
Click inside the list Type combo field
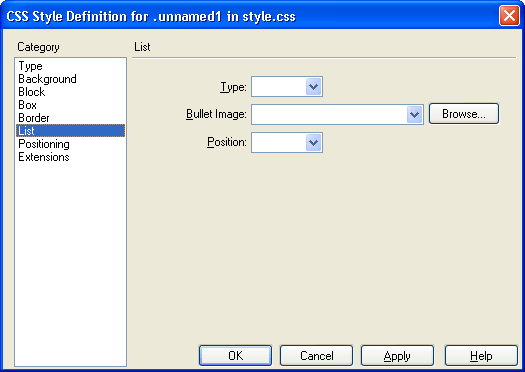point(279,87)
